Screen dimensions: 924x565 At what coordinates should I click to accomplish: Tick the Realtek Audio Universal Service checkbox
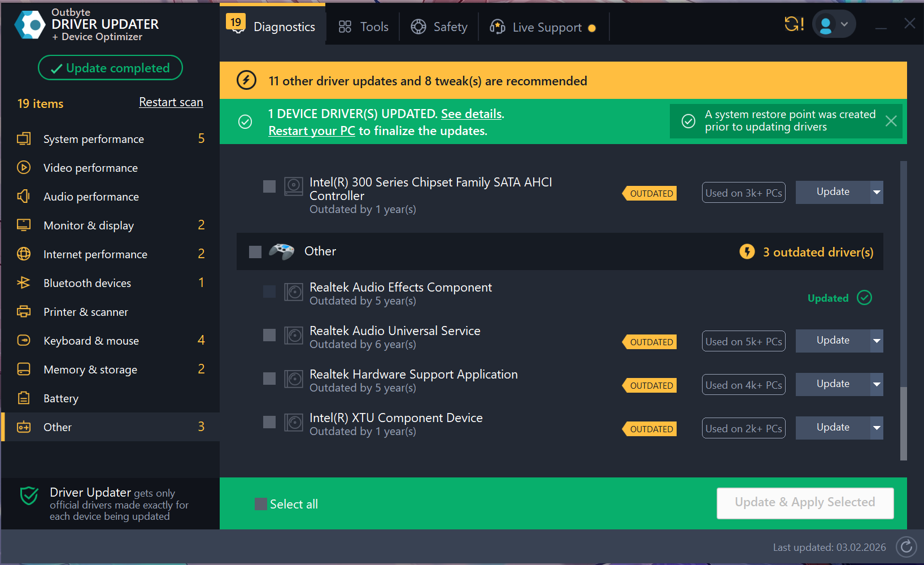269,335
